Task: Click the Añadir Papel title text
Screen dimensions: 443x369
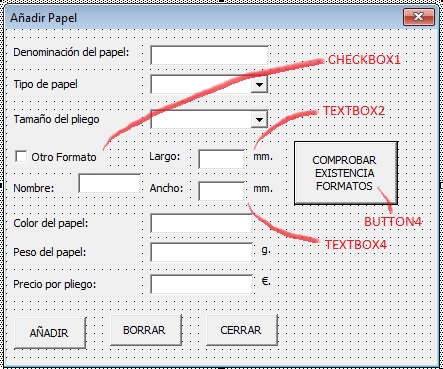Action: pos(43,18)
